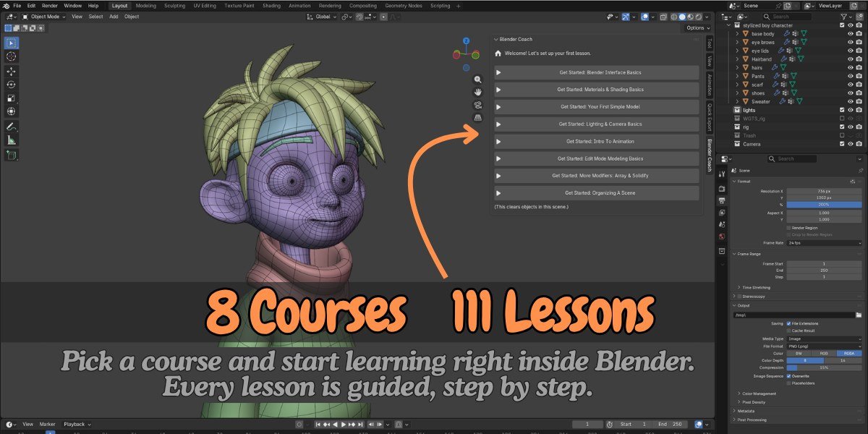Expand the Color Management panel
The image size is (868, 434).
tap(739, 393)
